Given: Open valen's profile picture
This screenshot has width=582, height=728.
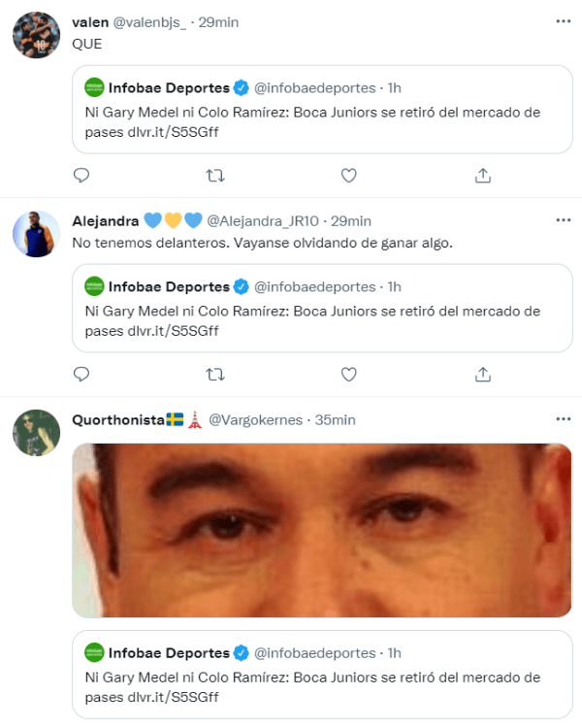Looking at the screenshot, I should coord(37,37).
